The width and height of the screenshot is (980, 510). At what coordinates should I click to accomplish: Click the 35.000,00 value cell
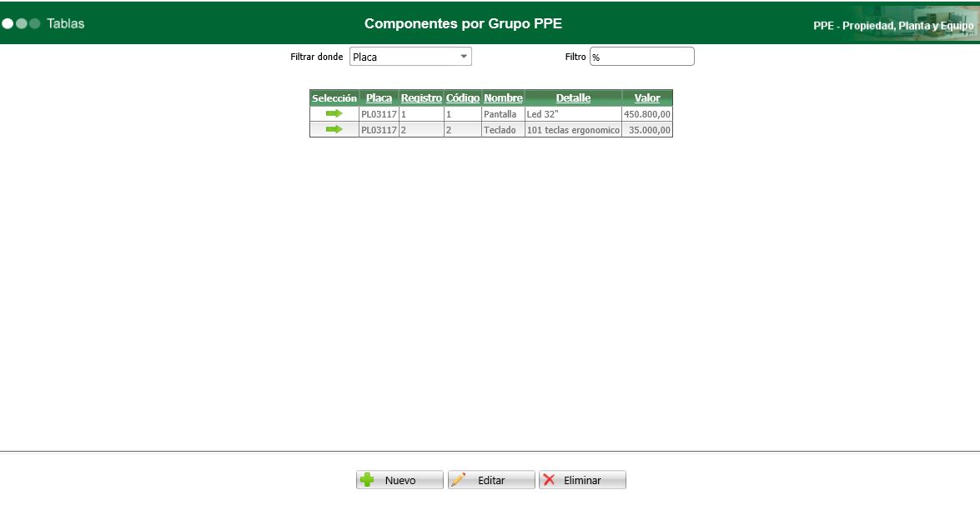pos(647,130)
